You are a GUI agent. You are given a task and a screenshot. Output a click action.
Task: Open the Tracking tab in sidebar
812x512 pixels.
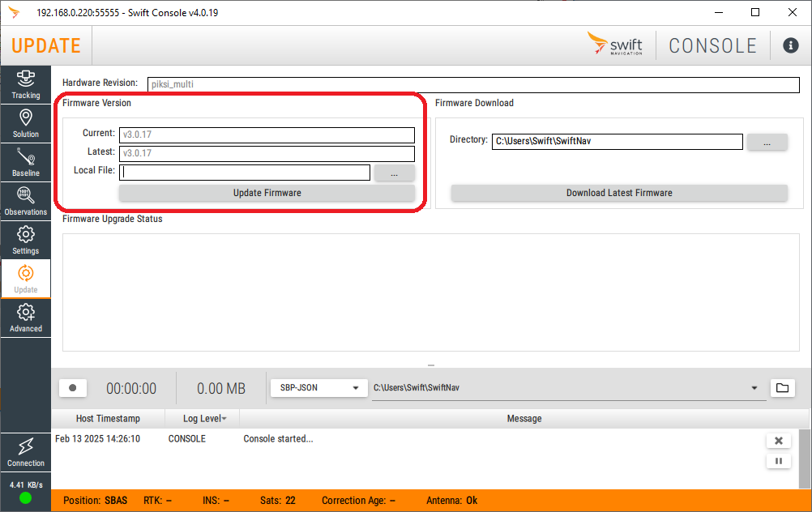coord(25,85)
